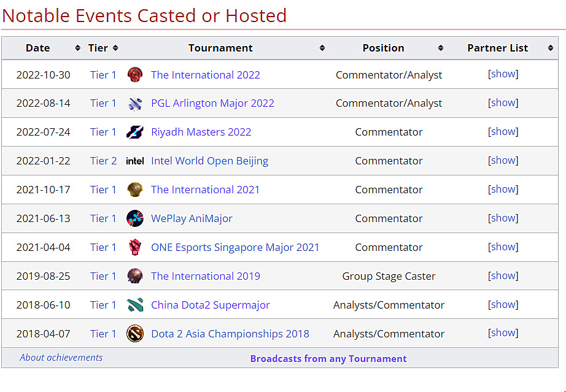Click the PGL Arlington Major 2022 logo

(x=135, y=103)
